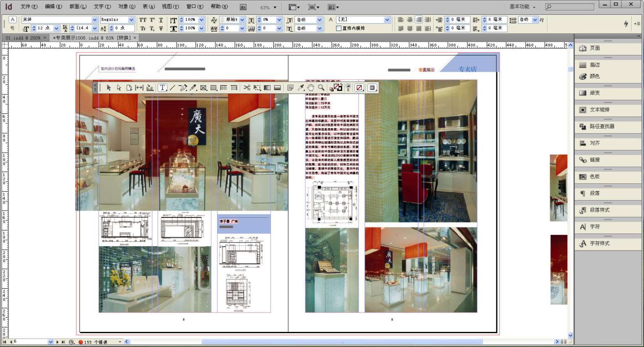Open the 文件(F) menu
644x347 pixels.
[x=29, y=7]
